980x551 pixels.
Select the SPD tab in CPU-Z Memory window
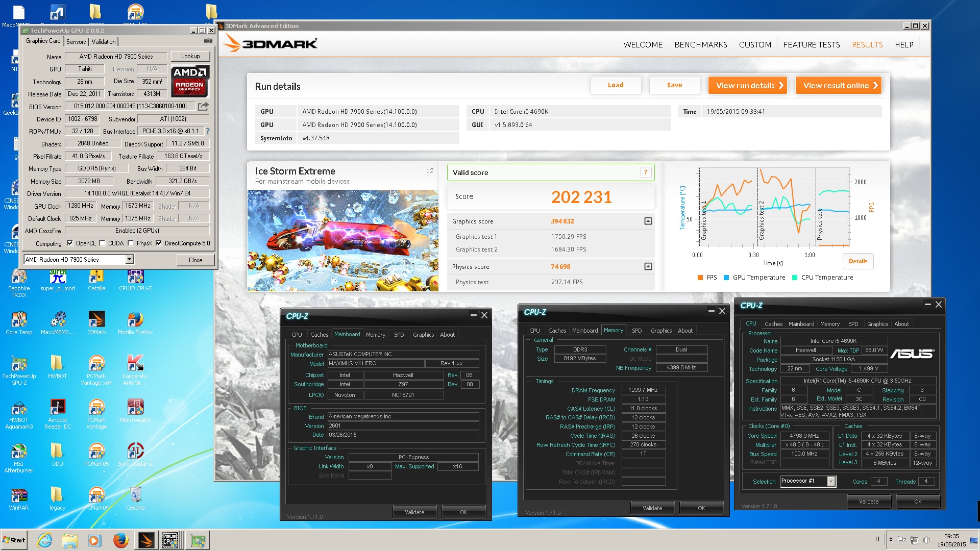[x=637, y=331]
